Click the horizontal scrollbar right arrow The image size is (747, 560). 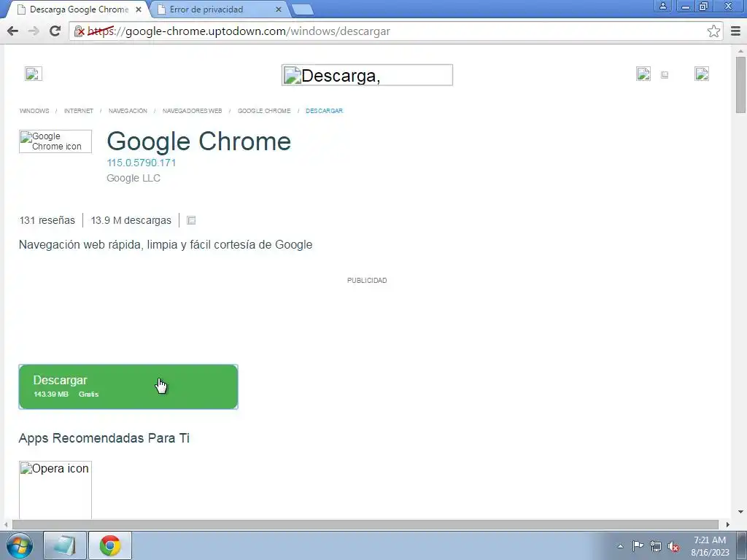pyautogui.click(x=727, y=524)
